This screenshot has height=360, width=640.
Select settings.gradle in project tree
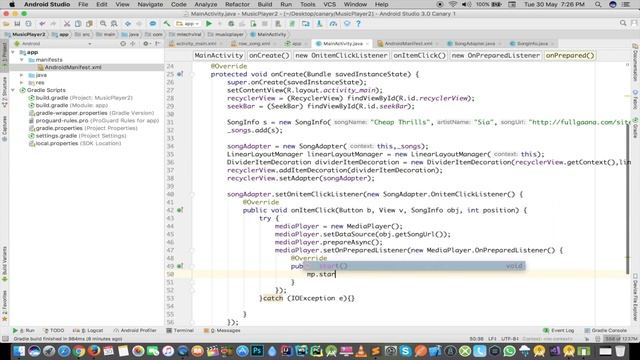[56, 136]
